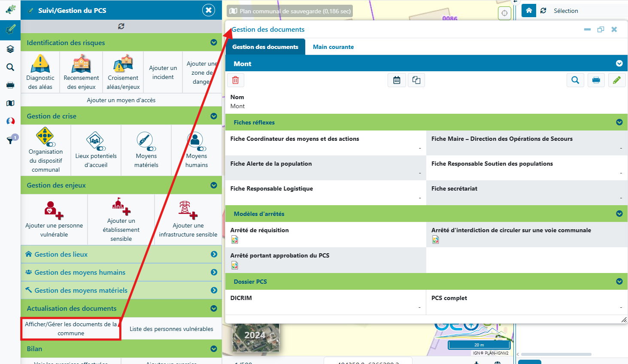Open the Arrêté d'interdiction de circuler file icon
The image size is (628, 364).
tap(436, 240)
